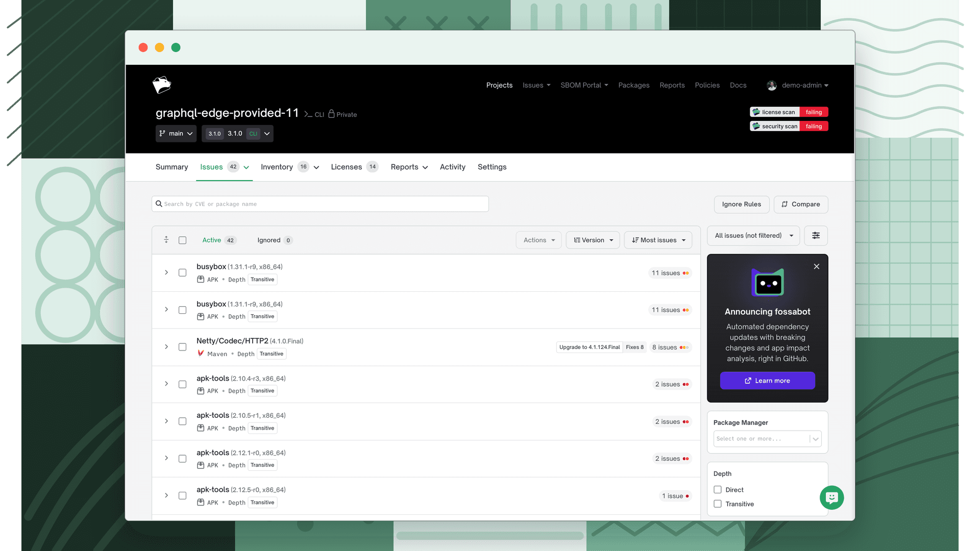Click the Ignore Rules button

click(741, 204)
